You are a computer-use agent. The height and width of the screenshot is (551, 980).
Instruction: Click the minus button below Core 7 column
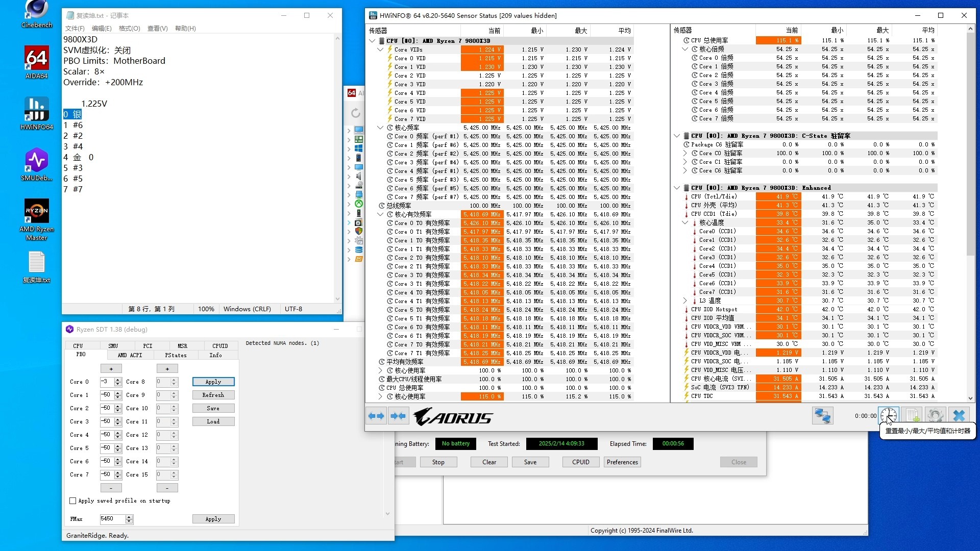(111, 488)
